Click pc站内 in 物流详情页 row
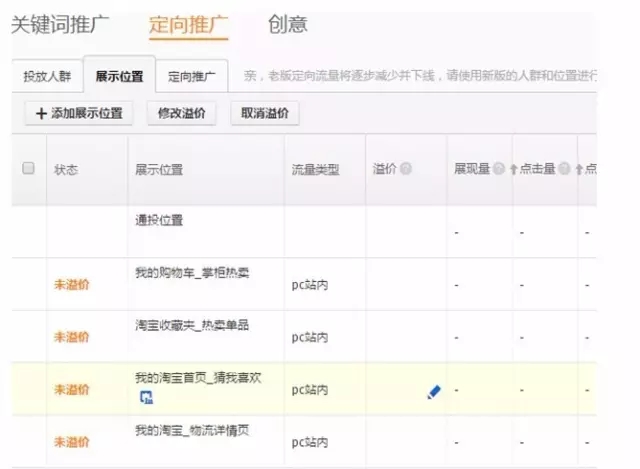The height and width of the screenshot is (469, 640). (310, 442)
